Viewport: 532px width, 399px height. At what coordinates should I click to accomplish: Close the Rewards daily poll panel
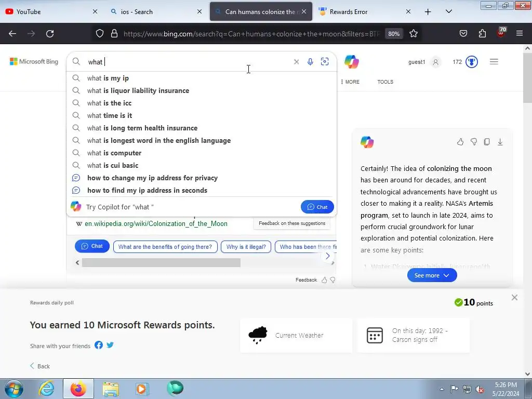pos(514,298)
